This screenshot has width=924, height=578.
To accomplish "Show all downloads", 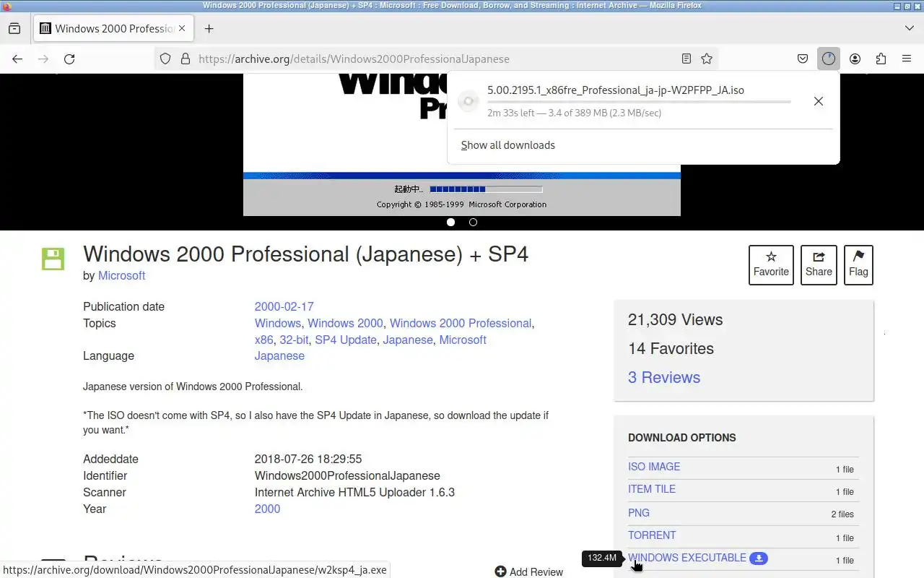I will point(508,145).
